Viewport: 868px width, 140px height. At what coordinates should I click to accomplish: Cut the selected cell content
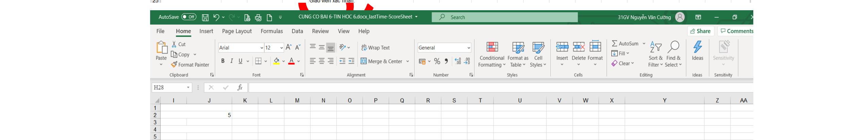[x=179, y=44]
